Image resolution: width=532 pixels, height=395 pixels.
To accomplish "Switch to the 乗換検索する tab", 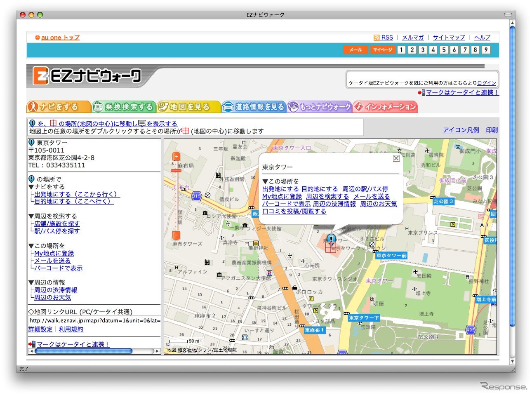I will pyautogui.click(x=124, y=107).
